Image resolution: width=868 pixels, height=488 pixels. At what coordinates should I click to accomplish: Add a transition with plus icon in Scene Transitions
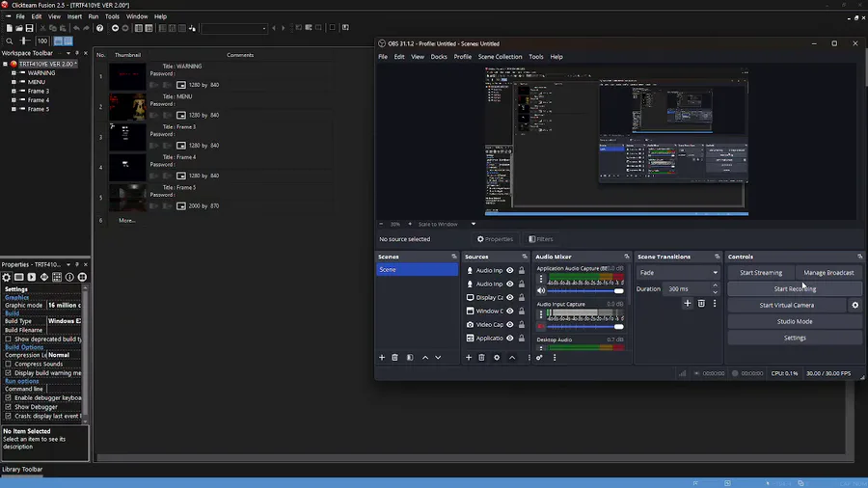pos(687,303)
